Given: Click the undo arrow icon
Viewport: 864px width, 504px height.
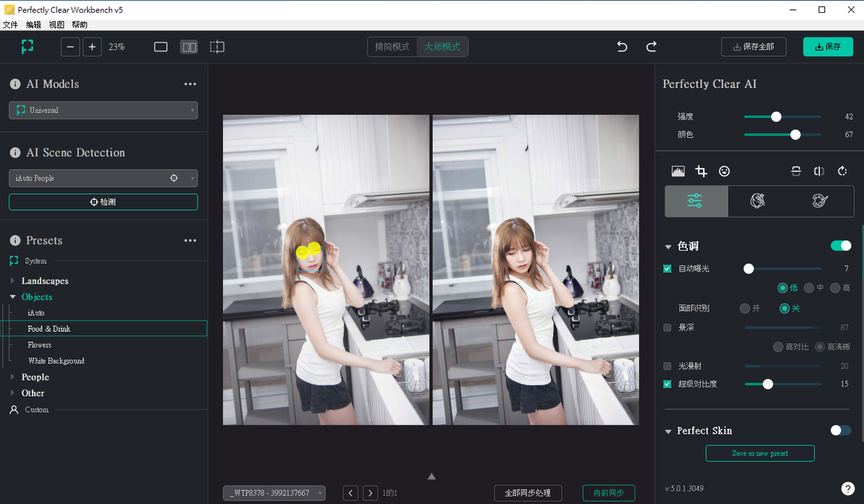Looking at the screenshot, I should click(x=622, y=47).
